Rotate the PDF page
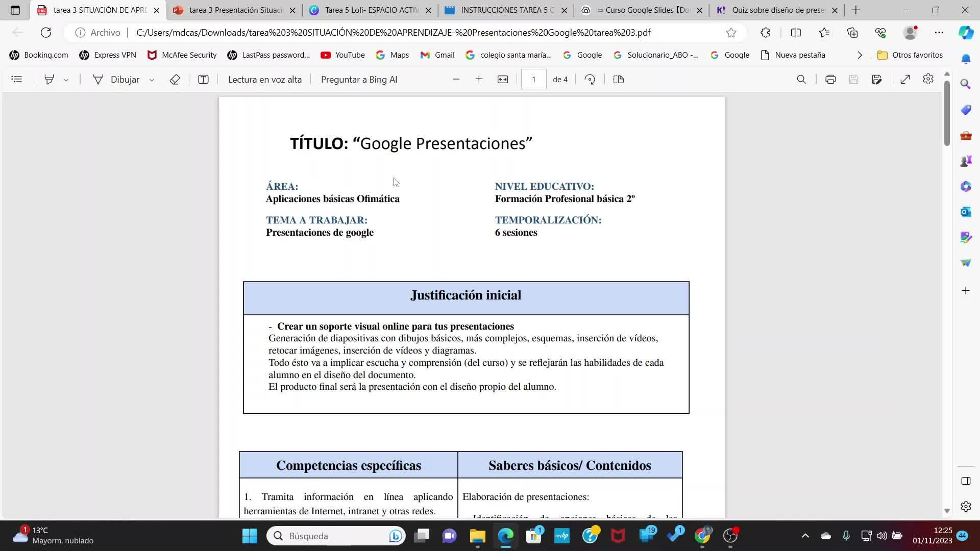 click(x=590, y=79)
